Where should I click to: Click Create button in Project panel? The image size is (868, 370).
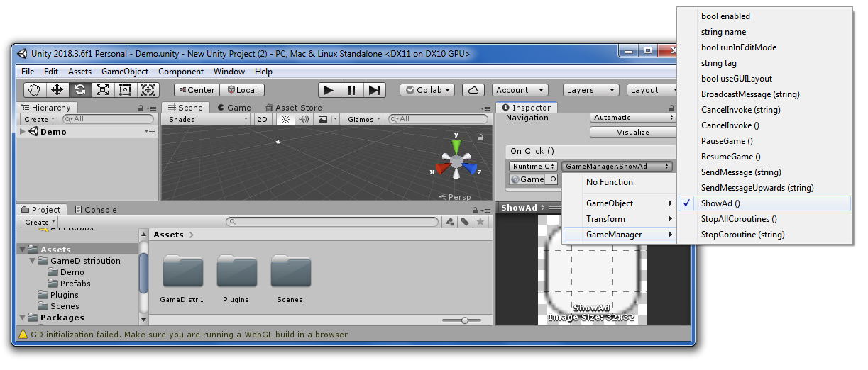(x=40, y=222)
